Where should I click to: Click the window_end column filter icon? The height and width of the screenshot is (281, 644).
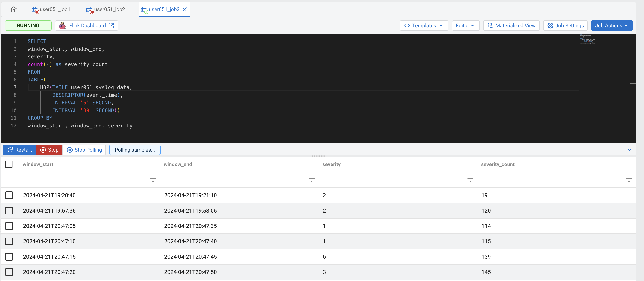[312, 180]
